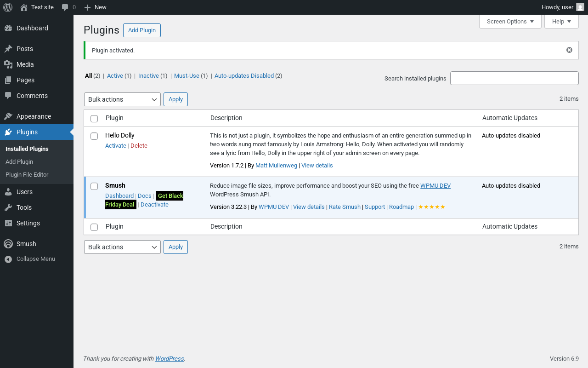This screenshot has height=368, width=588.
Task: Filter plugins by Inactive
Action: click(148, 76)
